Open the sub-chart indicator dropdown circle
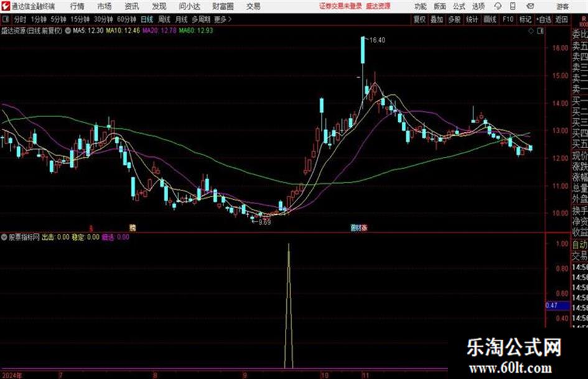 tap(4, 237)
